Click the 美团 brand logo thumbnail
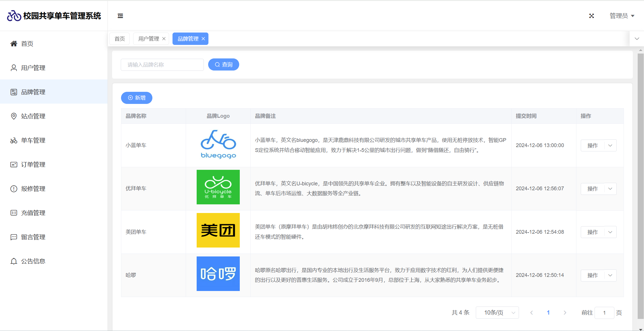This screenshot has height=331, width=644. (x=218, y=230)
